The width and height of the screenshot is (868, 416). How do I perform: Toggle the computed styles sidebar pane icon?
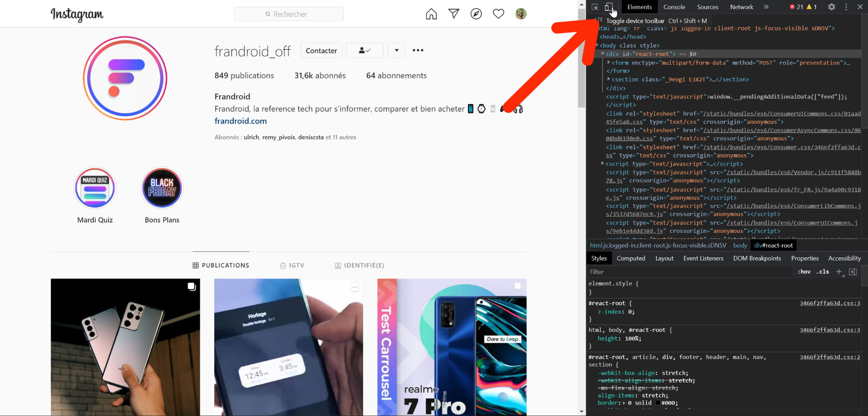(853, 272)
